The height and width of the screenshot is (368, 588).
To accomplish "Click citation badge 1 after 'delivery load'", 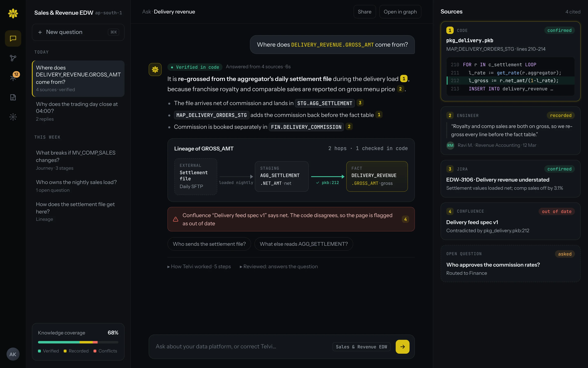I will click(404, 79).
